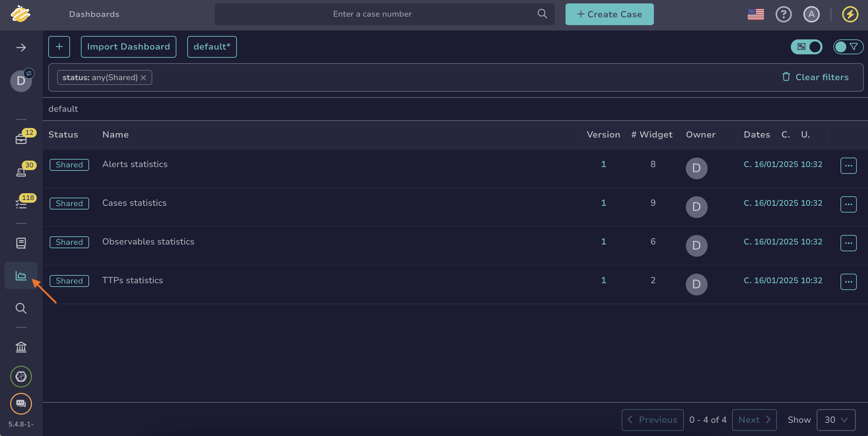Click Dashboards page title

94,14
